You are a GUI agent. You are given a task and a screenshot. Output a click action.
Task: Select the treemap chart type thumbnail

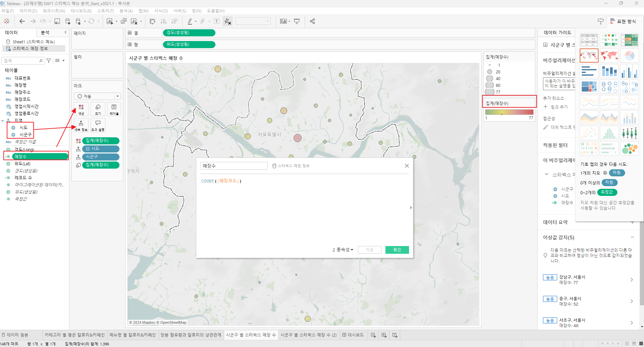[x=589, y=86]
